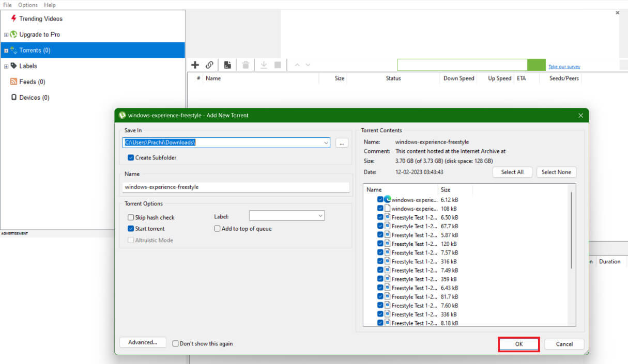Click the Remove Torrent trash icon
The height and width of the screenshot is (364, 628).
click(x=246, y=65)
